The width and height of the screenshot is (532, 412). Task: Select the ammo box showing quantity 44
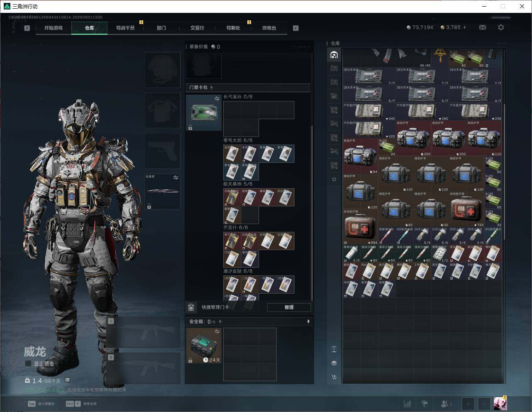pos(387,147)
